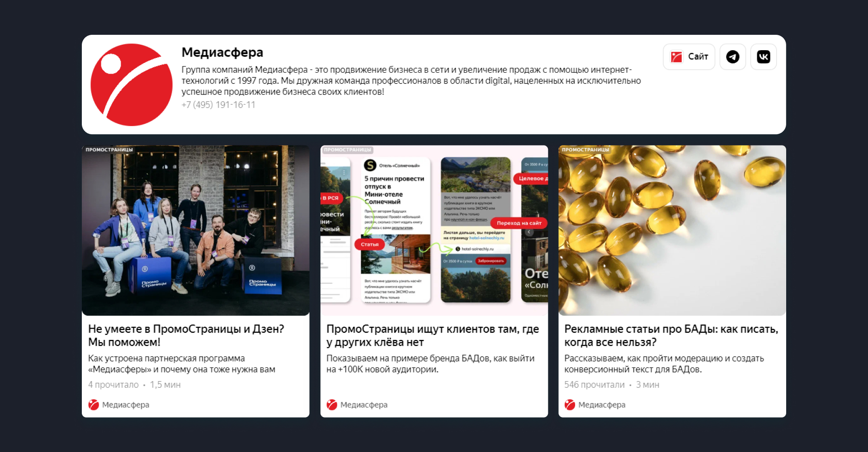Image resolution: width=868 pixels, height=452 pixels.
Task: Open the yellow capsules article thumbnail
Action: coord(672,231)
